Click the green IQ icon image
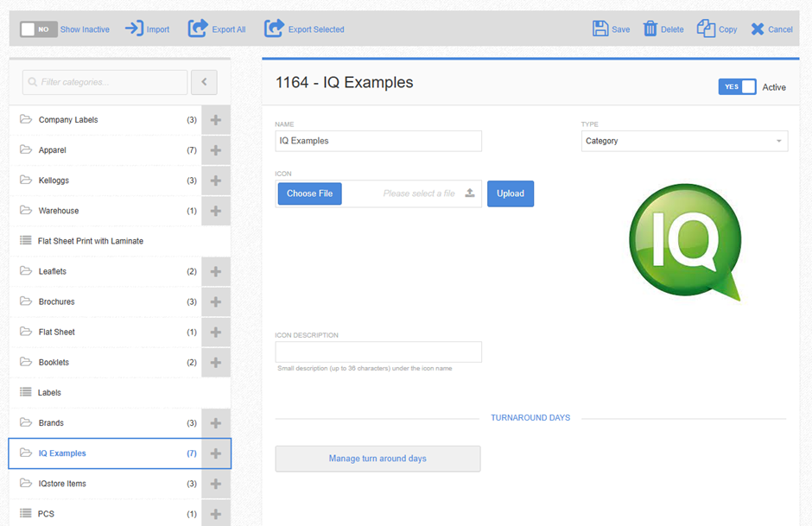The width and height of the screenshot is (812, 526). 686,243
